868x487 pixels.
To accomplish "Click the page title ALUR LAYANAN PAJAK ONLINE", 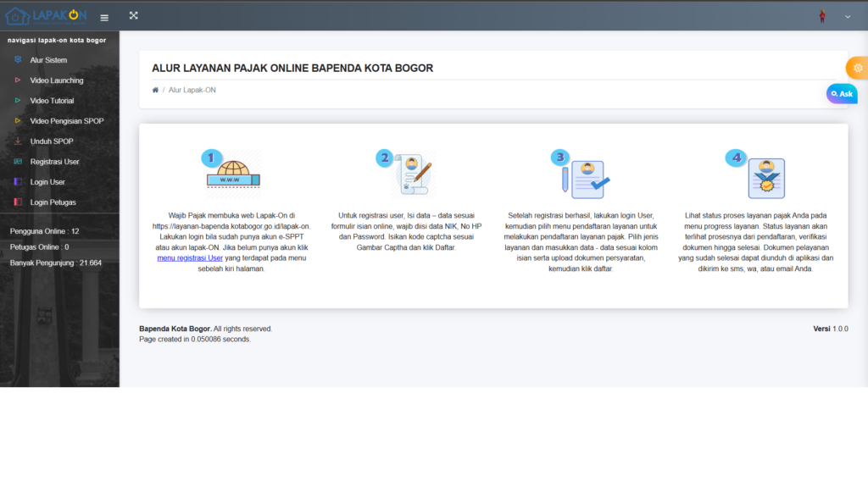I will pyautogui.click(x=292, y=68).
